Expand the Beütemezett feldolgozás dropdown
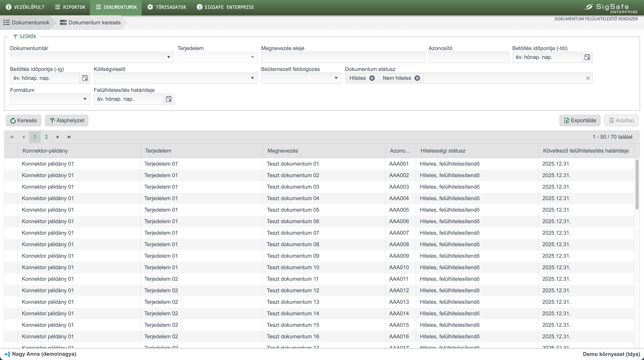 [x=336, y=78]
